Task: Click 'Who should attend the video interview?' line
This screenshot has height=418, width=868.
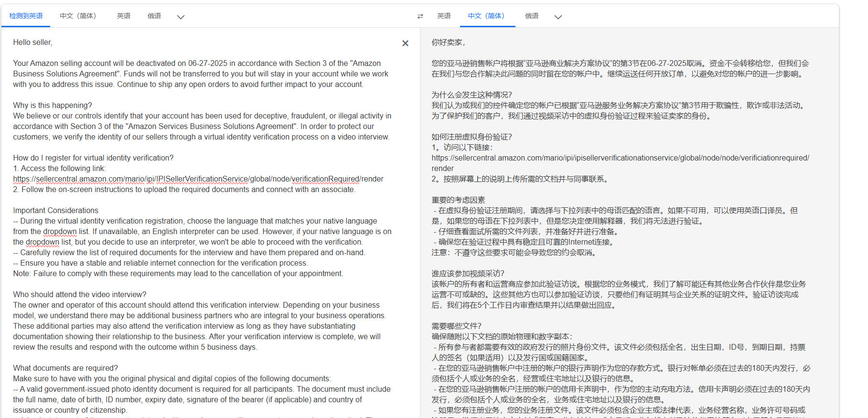Action: click(80, 295)
